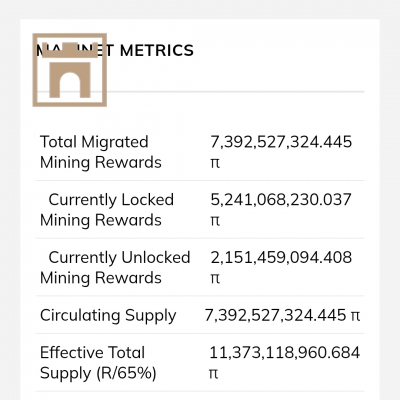Click the word METRICS in the title
This screenshot has height=400, width=400.
point(157,50)
